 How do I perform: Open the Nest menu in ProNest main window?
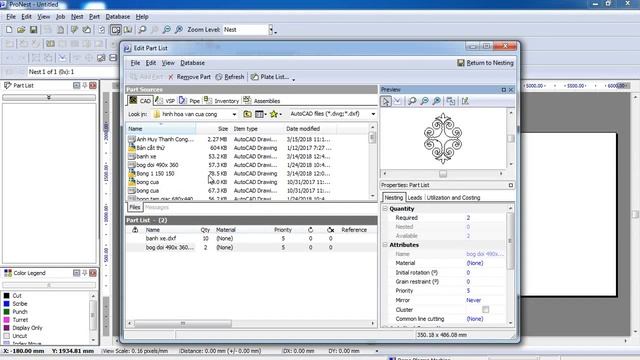point(77,17)
